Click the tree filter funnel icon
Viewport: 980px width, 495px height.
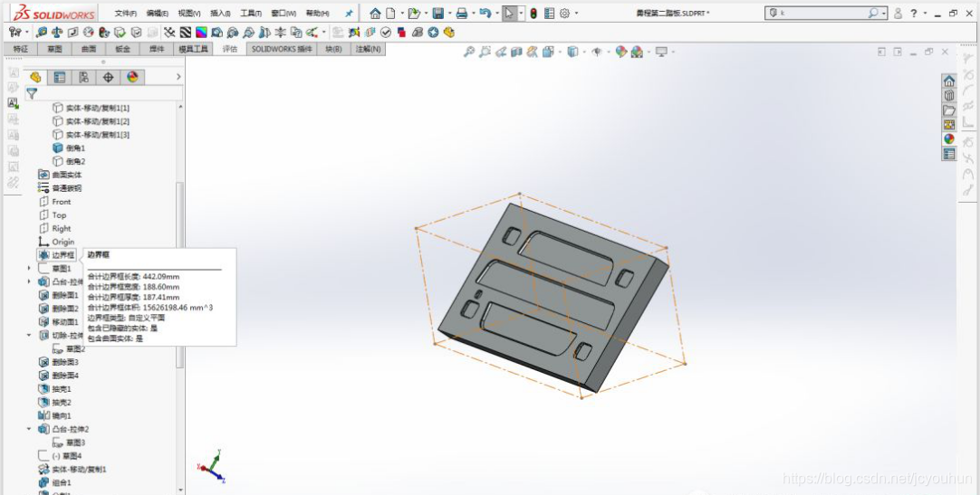(32, 93)
